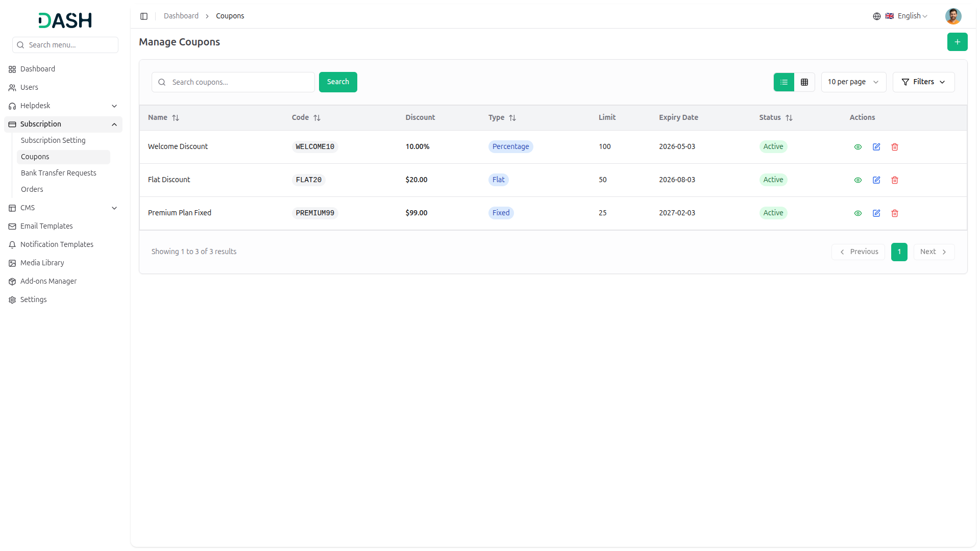View the Premium Plan Fixed coupon
The height and width of the screenshot is (551, 980).
pyautogui.click(x=858, y=213)
